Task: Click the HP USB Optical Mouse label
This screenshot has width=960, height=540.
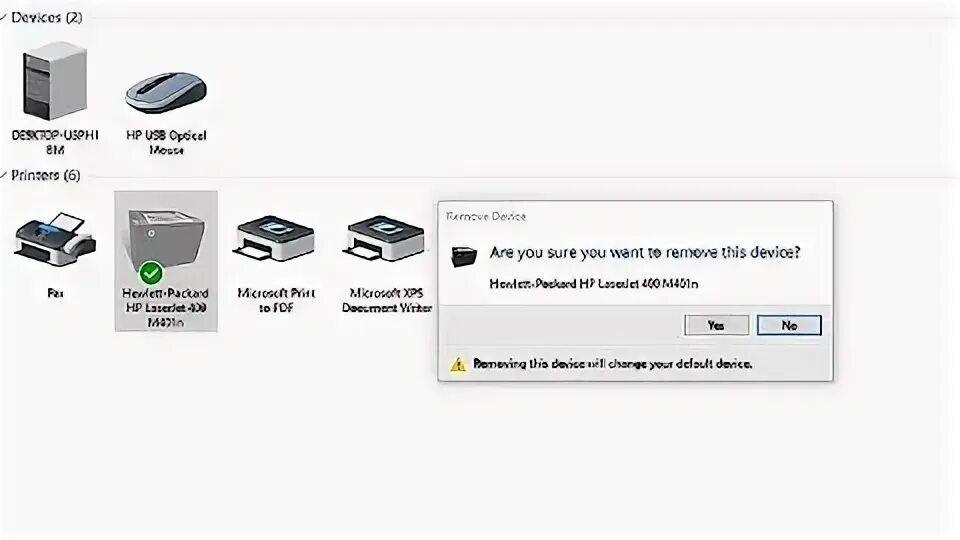Action: pyautogui.click(x=166, y=142)
